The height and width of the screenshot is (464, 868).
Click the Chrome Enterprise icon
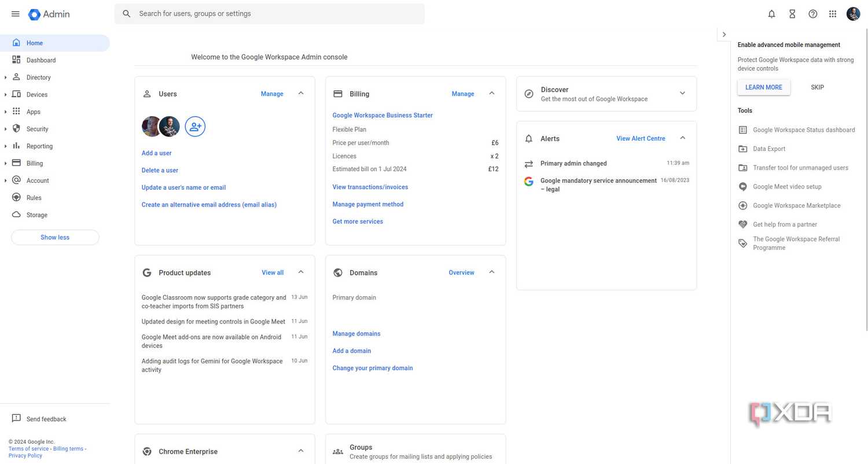(147, 451)
